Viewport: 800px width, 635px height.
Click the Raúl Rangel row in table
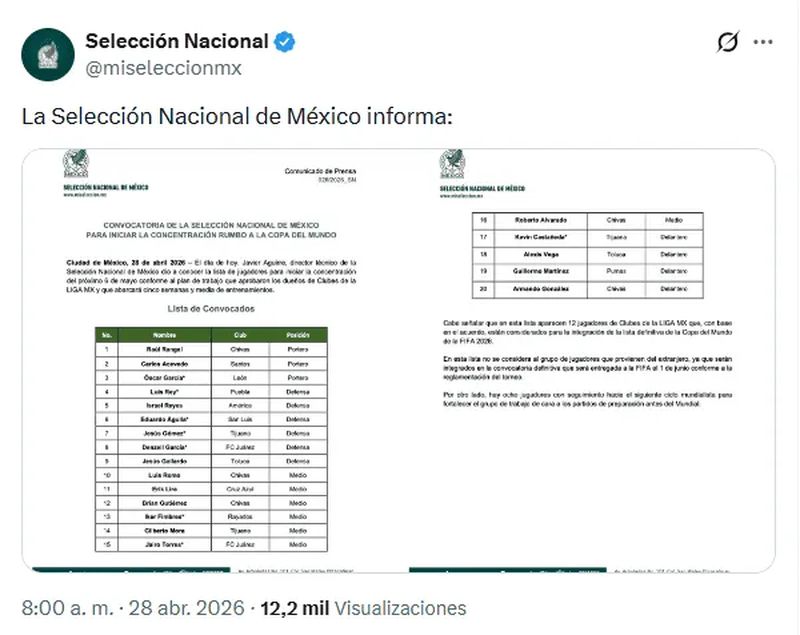click(x=213, y=349)
